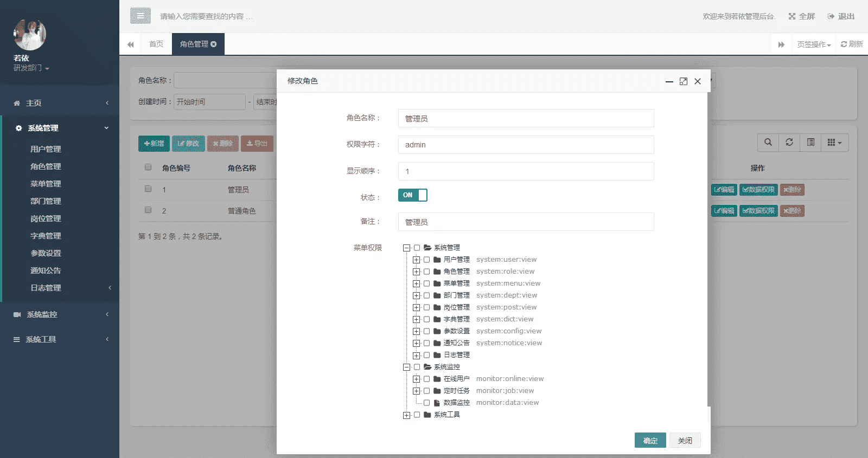Check the 在线用户 tree checkbox
The height and width of the screenshot is (458, 868).
pos(426,379)
